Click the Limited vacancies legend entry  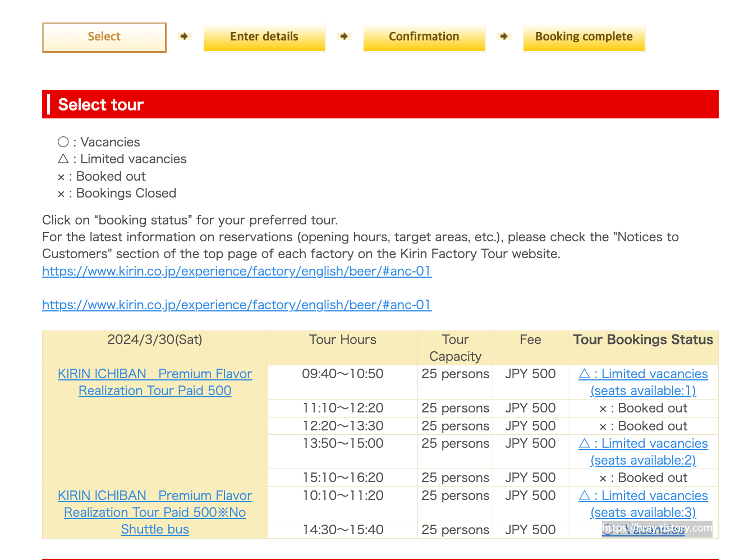[x=122, y=159]
